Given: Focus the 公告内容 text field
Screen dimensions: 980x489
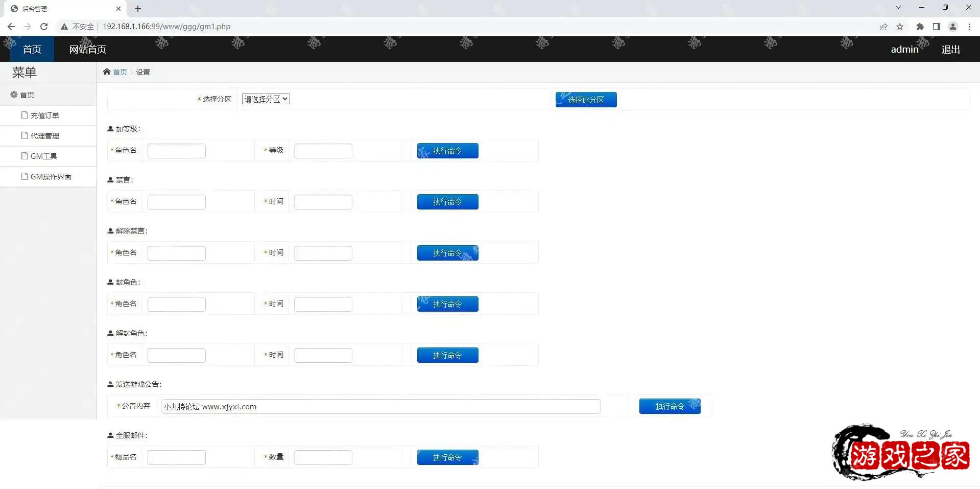Looking at the screenshot, I should coord(380,407).
